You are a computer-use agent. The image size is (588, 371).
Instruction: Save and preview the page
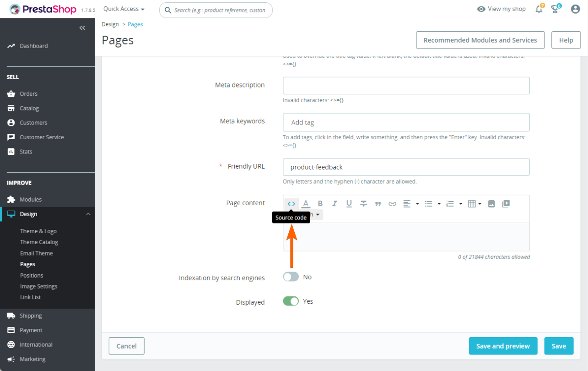pyautogui.click(x=503, y=346)
